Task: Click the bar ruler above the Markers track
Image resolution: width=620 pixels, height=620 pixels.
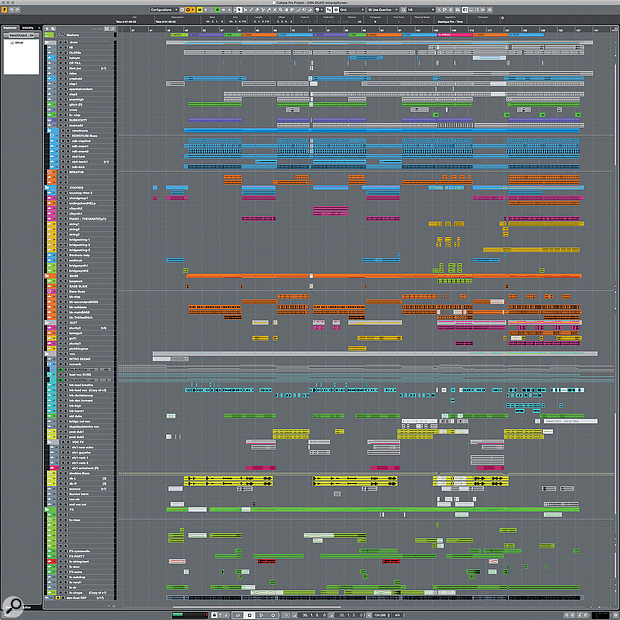Action: tap(364, 30)
